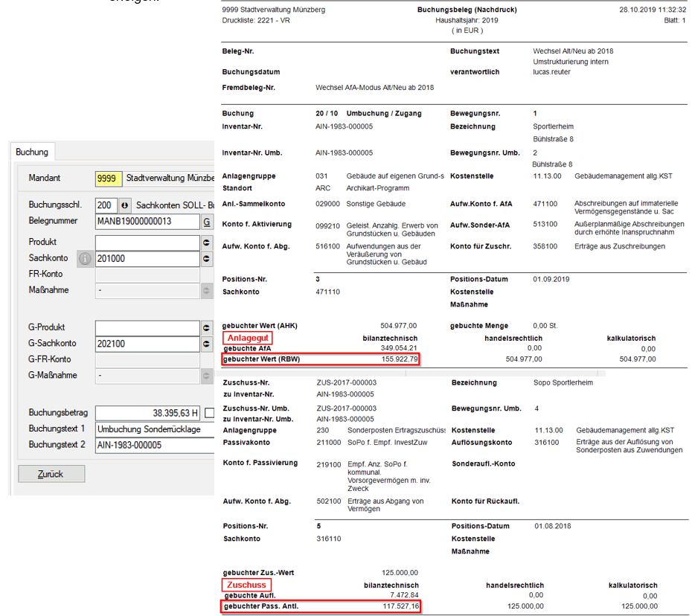Select the Belegnummer input field
Image resolution: width=692 pixels, height=616 pixels.
(147, 221)
